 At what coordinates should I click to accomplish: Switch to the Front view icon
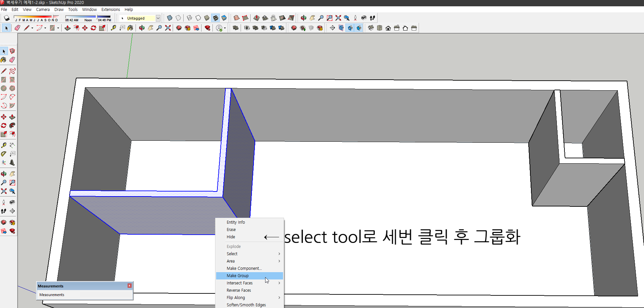(x=388, y=28)
